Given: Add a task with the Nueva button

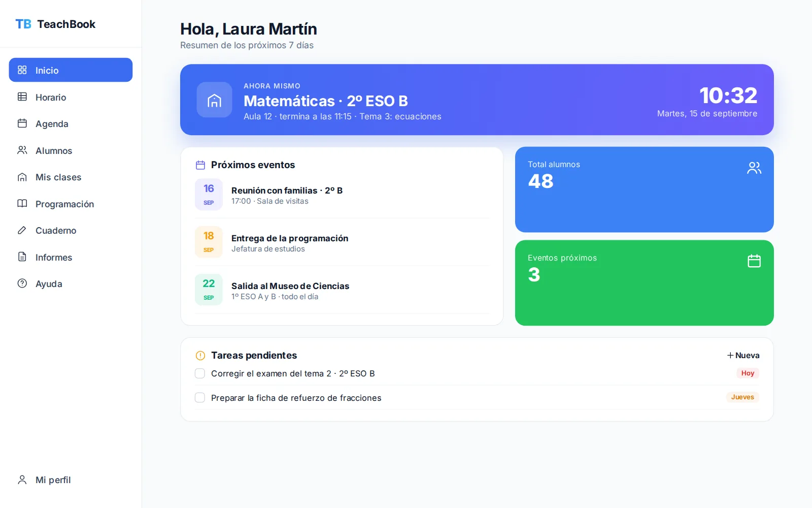Looking at the screenshot, I should click(x=743, y=356).
